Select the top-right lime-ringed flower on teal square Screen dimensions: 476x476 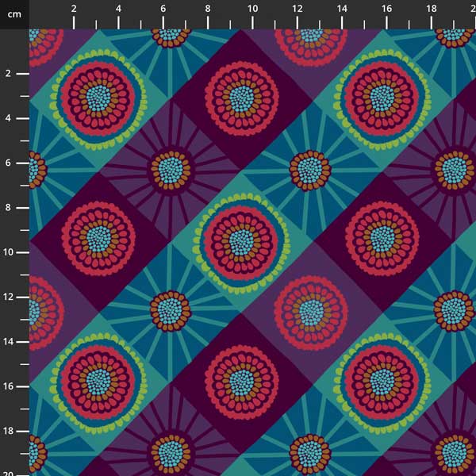point(382,98)
